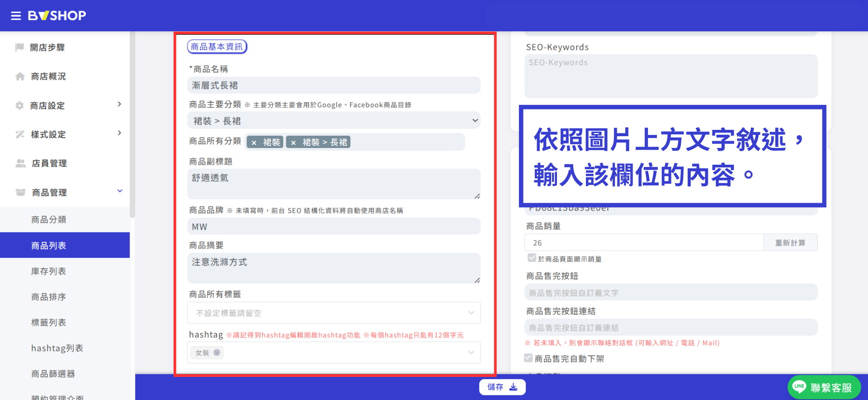Image resolution: width=868 pixels, height=400 pixels.
Task: Toggle 商品售完自動下架 checkbox
Action: (x=528, y=358)
